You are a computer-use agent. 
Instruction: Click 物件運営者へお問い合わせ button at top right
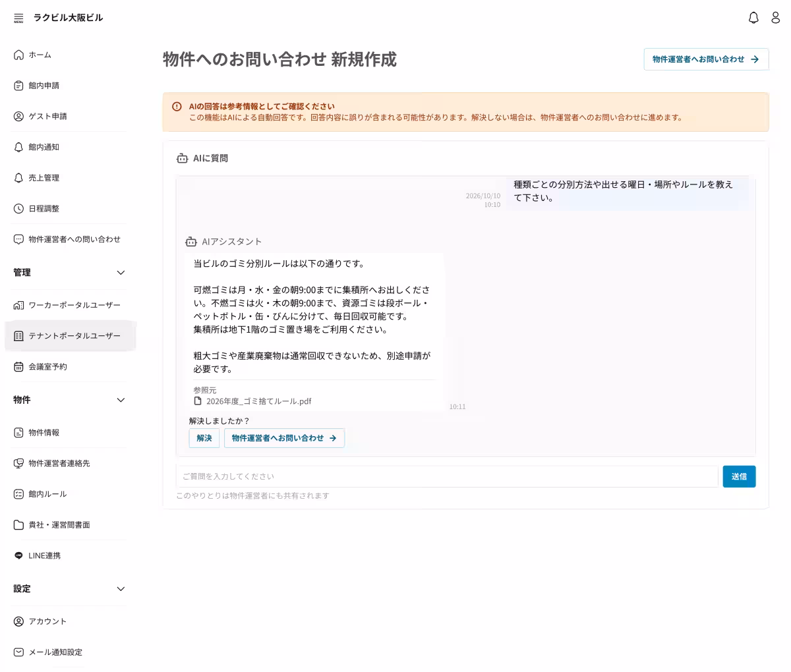706,59
